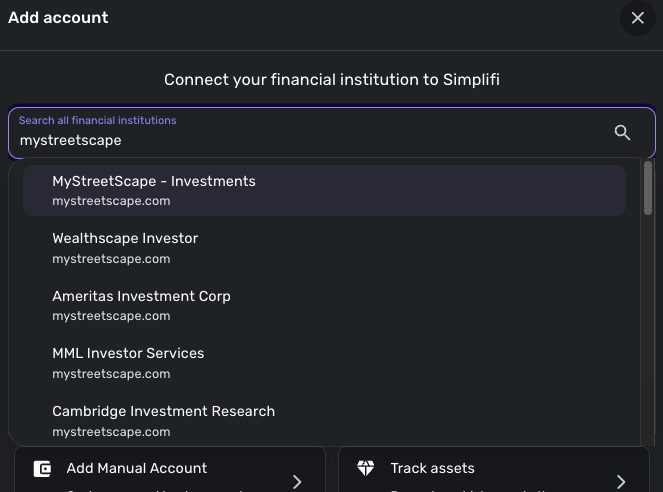Click the magnifying glass search icon

click(x=622, y=133)
